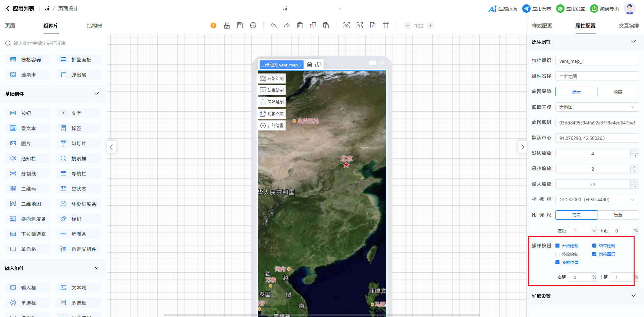Click the component keyword search field
644x317 pixels.
click(54, 43)
